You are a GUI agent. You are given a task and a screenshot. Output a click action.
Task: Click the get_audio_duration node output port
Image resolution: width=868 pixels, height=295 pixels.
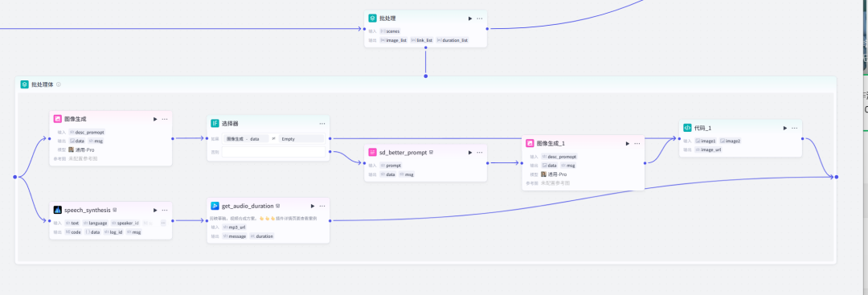330,220
